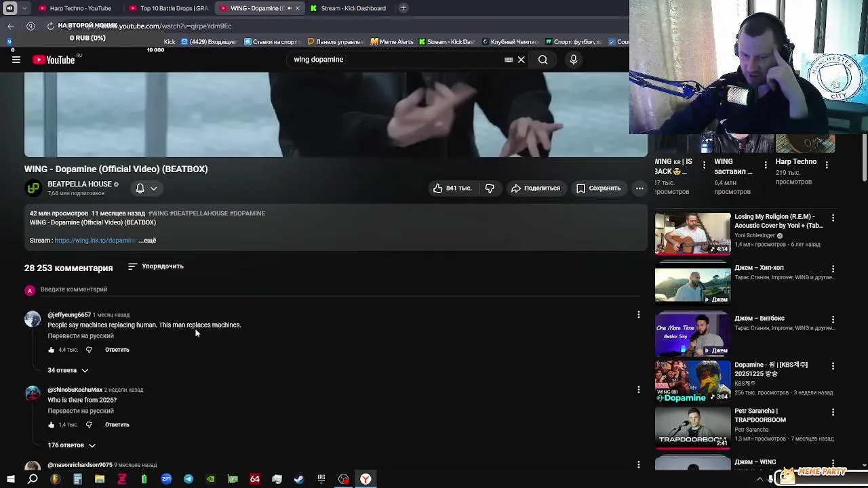Dislike the comment by @ShinobuKochuMax

[89, 425]
